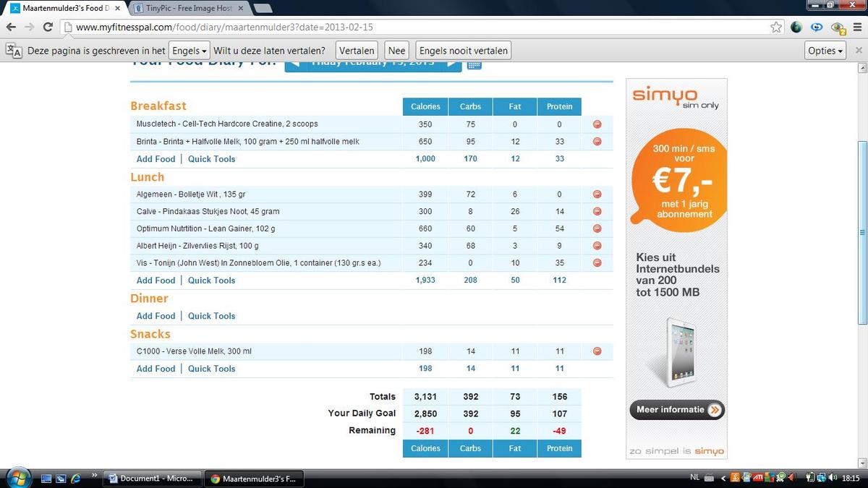
Task: Open Quick Tools under Breakfast
Action: click(x=211, y=159)
